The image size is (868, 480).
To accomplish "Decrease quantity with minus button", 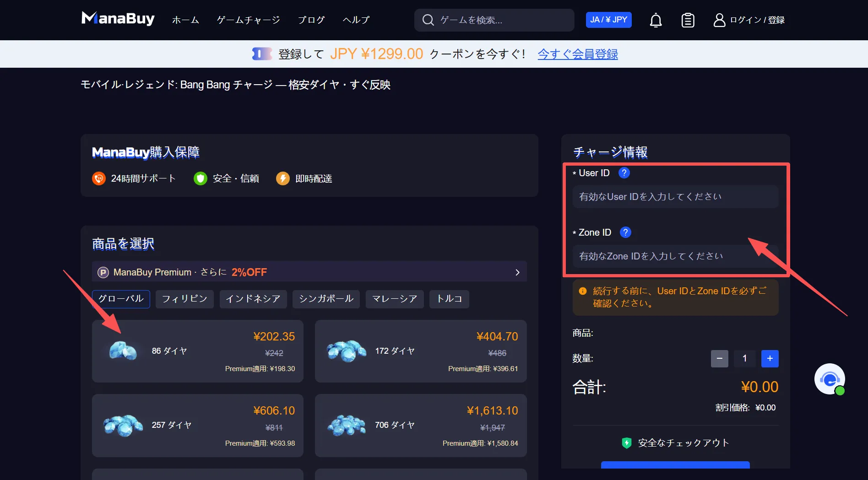I will (x=720, y=359).
